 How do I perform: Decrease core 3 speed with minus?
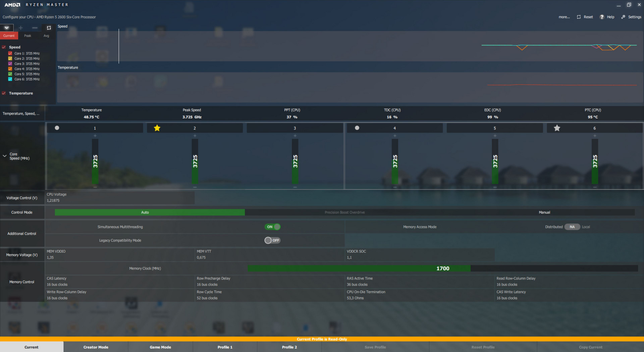295,187
